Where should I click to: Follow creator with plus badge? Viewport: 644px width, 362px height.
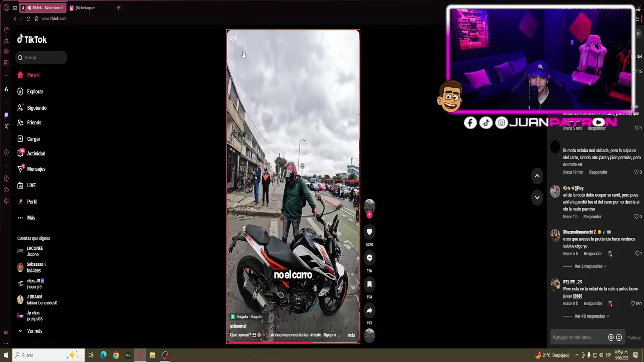369,215
